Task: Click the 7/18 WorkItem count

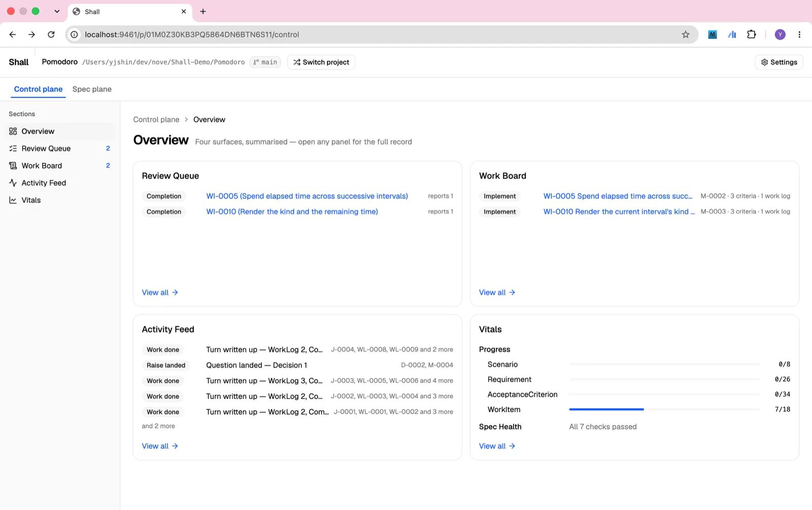Action: pyautogui.click(x=782, y=409)
